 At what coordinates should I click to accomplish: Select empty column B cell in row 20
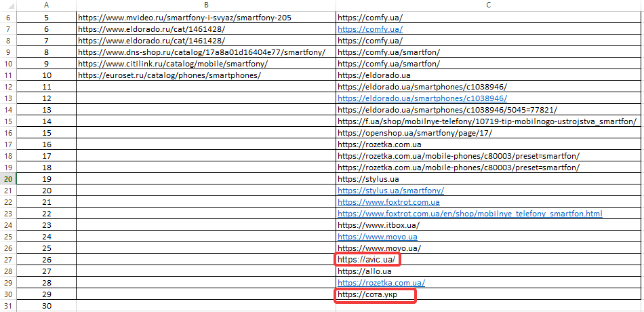(x=206, y=179)
